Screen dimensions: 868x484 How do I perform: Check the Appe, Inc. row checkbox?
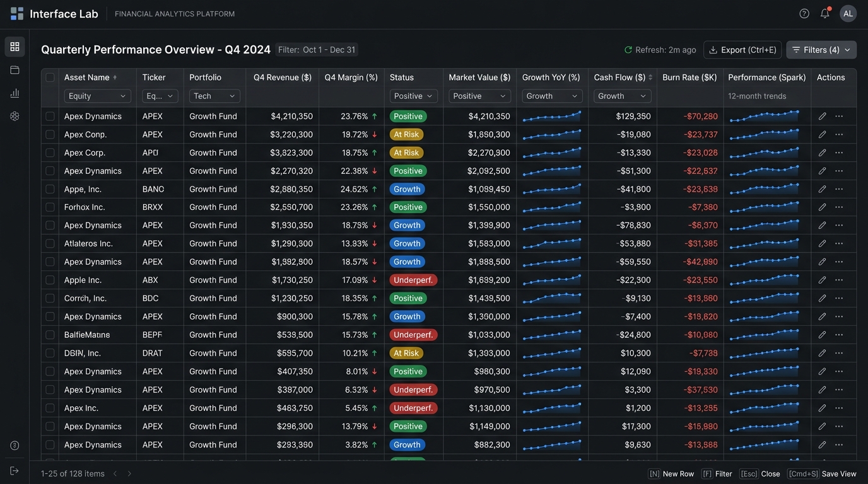click(50, 189)
